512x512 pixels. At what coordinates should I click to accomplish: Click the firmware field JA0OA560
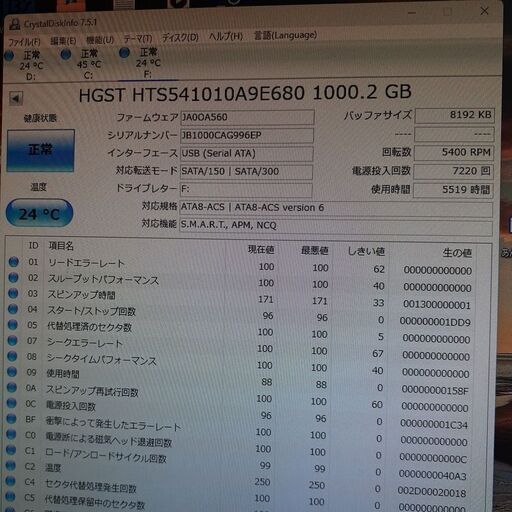pyautogui.click(x=247, y=118)
